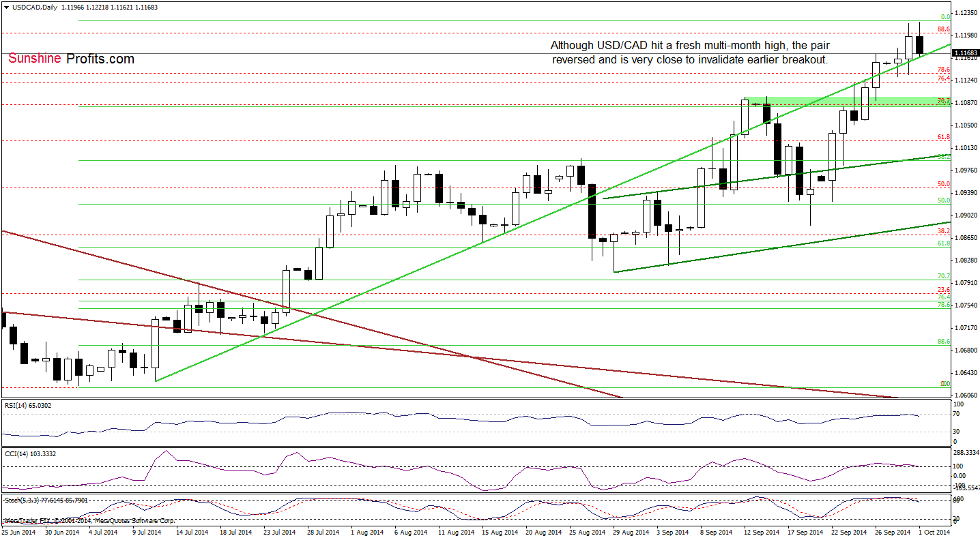
Task: Click the 17 Sep 2014 date label
Action: 805,532
